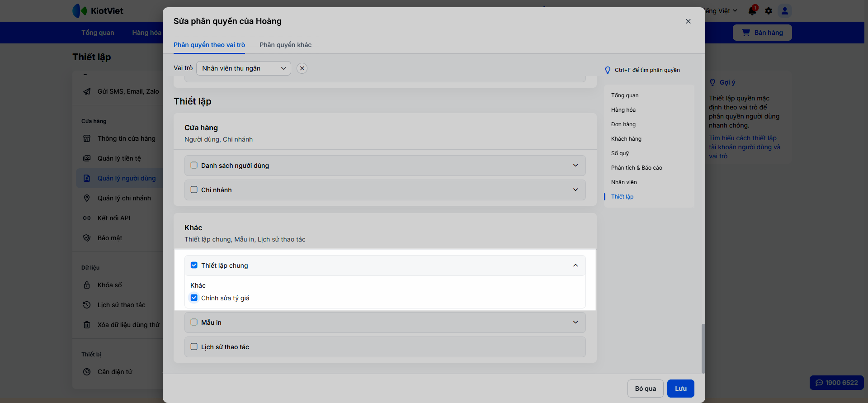Image resolution: width=868 pixels, height=403 pixels.
Task: Uncheck the Chỉnh sửa tỷ giá checkbox
Action: click(194, 298)
